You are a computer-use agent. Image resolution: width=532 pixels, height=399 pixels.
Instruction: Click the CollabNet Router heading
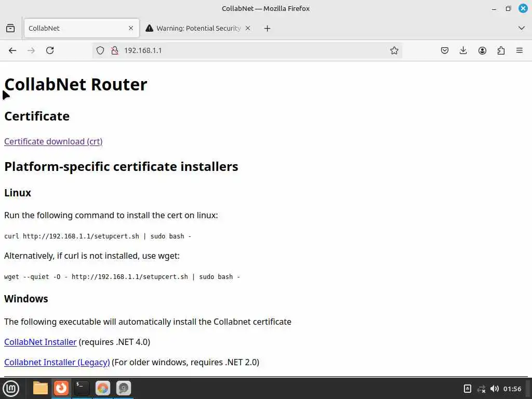point(76,85)
